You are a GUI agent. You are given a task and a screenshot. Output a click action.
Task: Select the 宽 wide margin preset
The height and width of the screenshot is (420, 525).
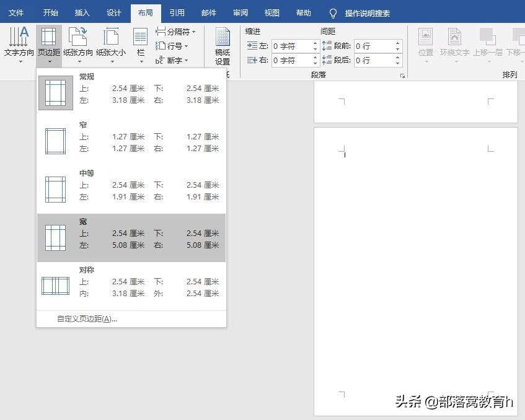click(x=131, y=238)
